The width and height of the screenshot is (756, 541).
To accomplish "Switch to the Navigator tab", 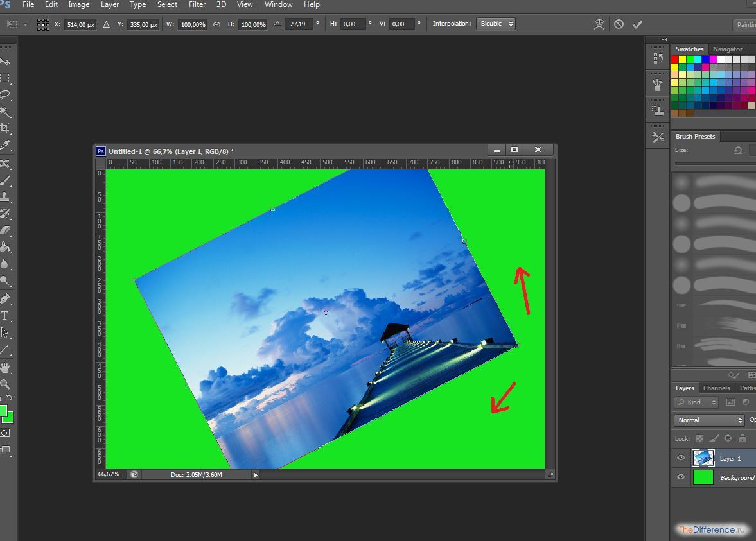I will tap(728, 49).
